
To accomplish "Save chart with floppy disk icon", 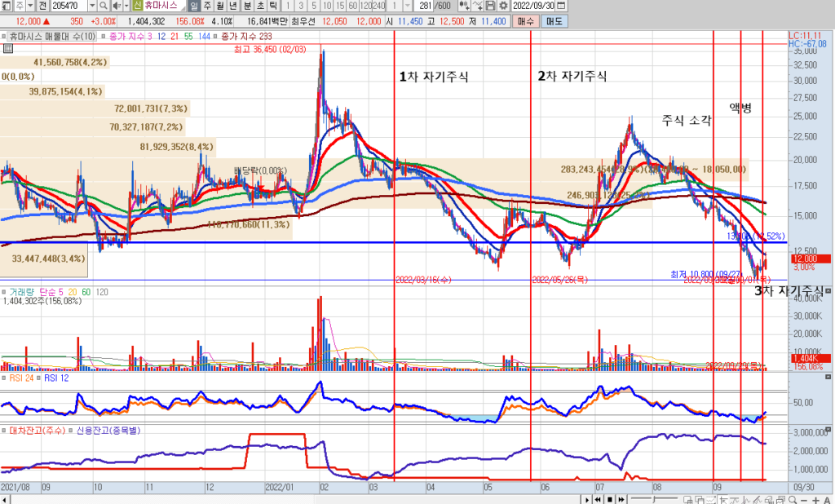I will pyautogui.click(x=491, y=6).
